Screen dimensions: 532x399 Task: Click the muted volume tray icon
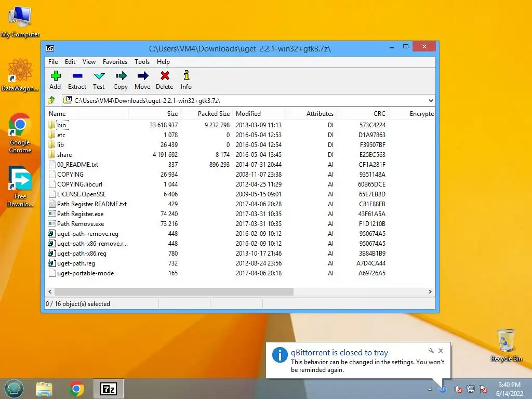pos(458,389)
